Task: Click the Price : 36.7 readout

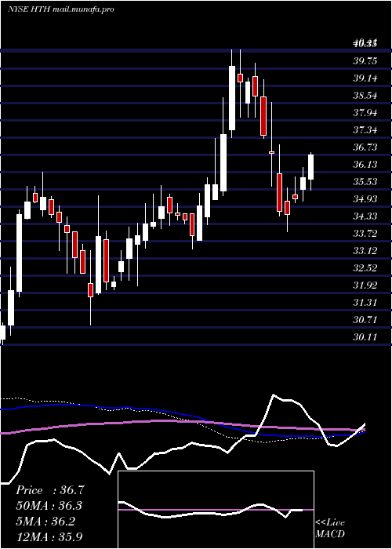Action: click(x=50, y=490)
